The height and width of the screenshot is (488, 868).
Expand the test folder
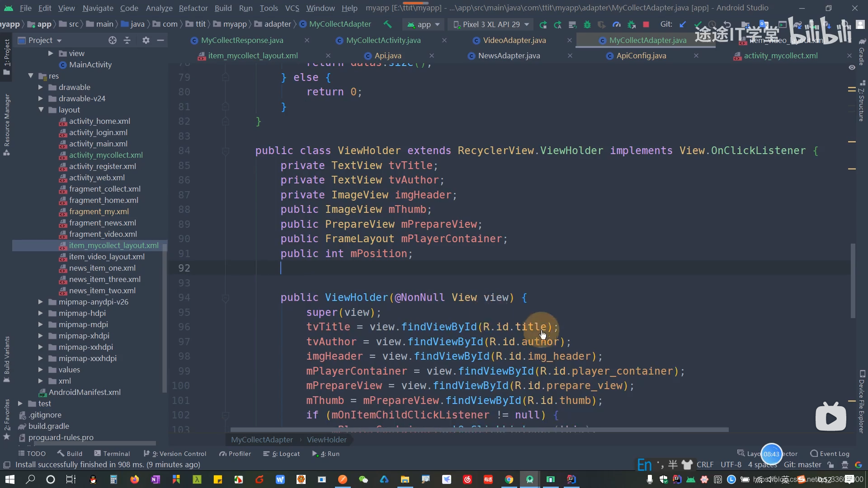pos(20,404)
